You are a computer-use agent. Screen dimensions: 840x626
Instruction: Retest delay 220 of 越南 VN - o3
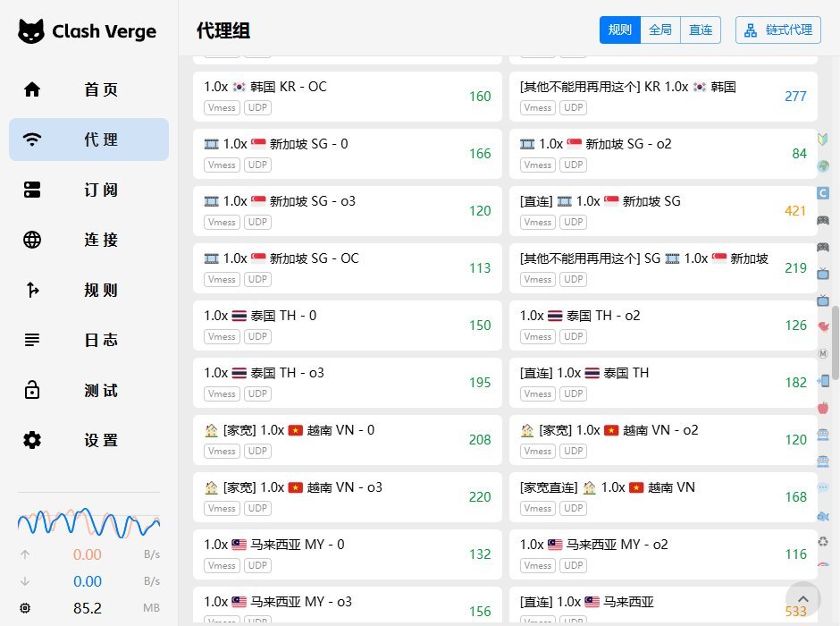point(480,497)
